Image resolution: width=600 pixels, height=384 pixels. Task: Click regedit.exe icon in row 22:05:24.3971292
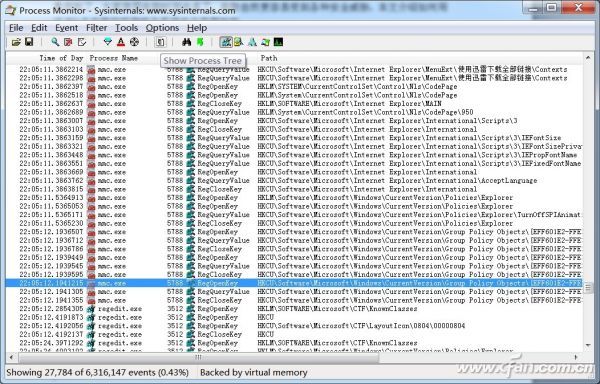(91, 343)
